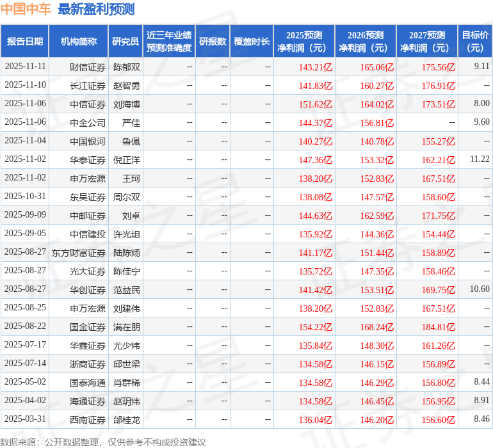The image size is (493, 448).
Task: Click analyst name 邰桂龙
Action: click(127, 420)
